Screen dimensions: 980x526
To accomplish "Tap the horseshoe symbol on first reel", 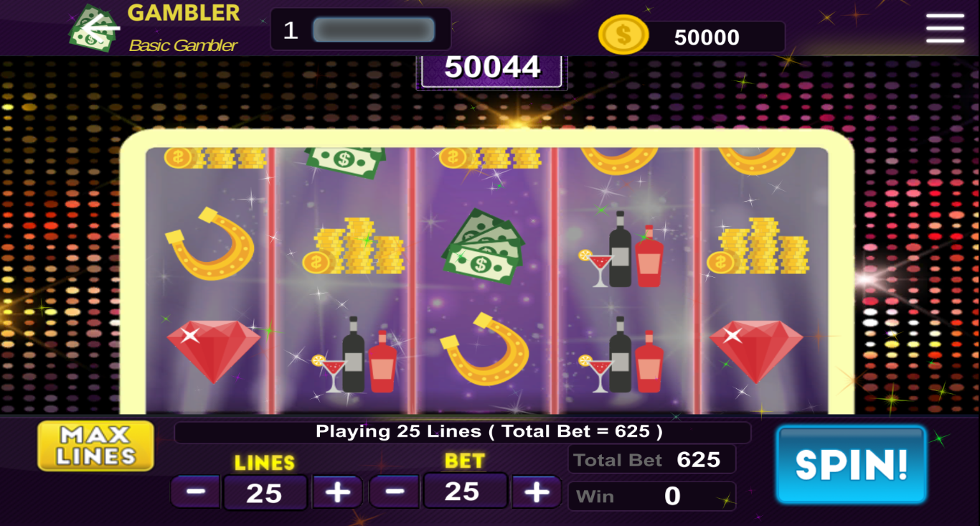I will pyautogui.click(x=209, y=243).
